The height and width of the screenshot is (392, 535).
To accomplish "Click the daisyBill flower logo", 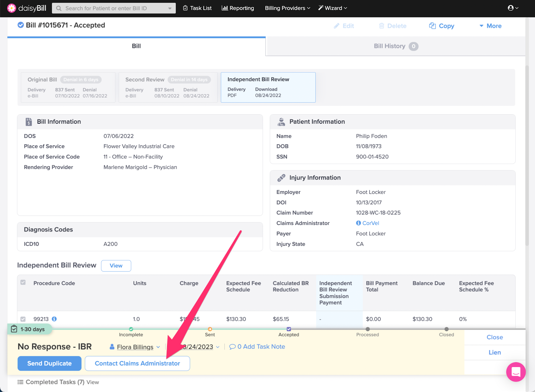I will tap(11, 8).
